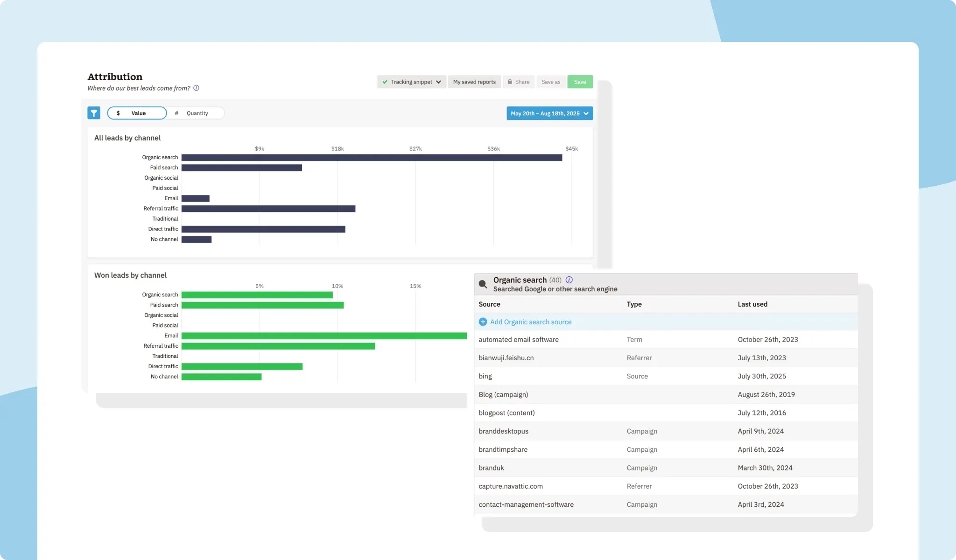Click the lock icon inside the Share button
The image size is (956, 560).
pos(510,82)
